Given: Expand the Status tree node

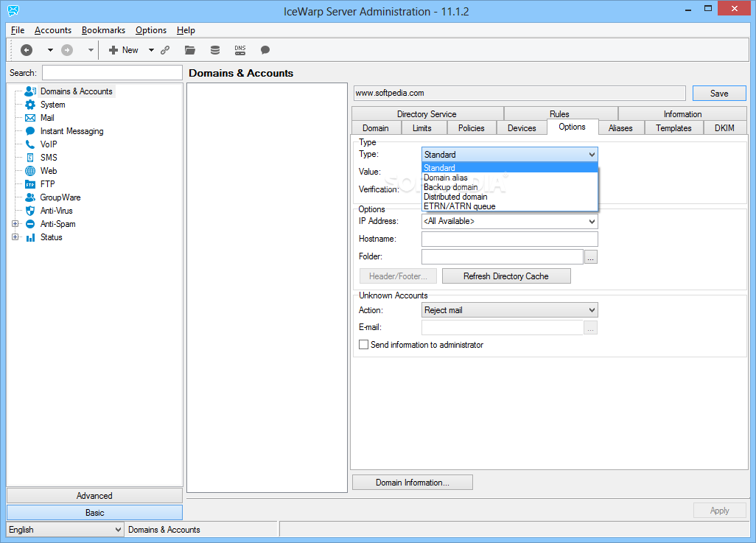Looking at the screenshot, I should 15,237.
